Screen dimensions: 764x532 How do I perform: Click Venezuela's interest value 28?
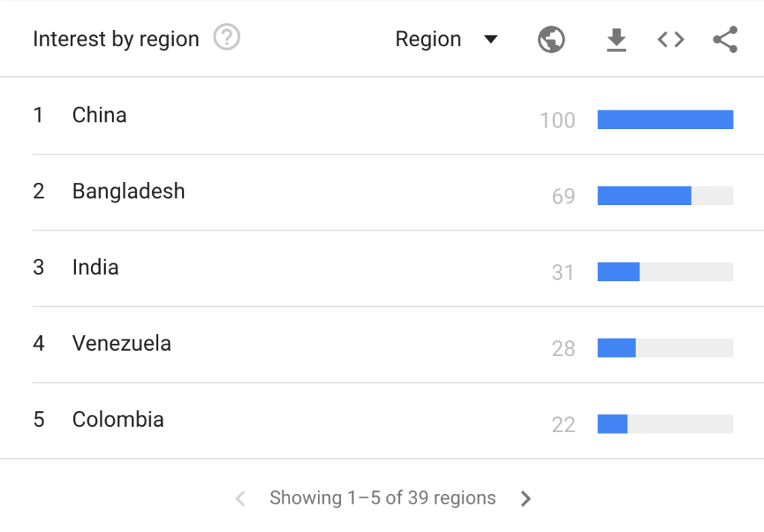click(563, 348)
